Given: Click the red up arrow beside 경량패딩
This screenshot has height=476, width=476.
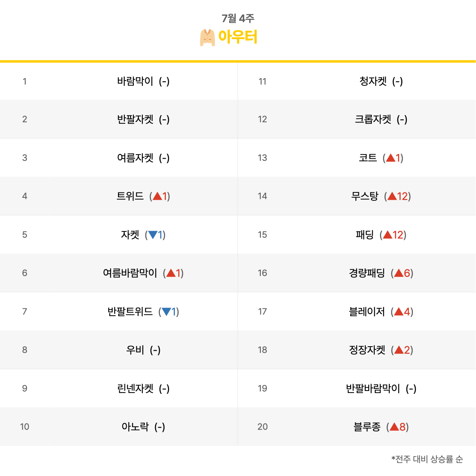Looking at the screenshot, I should [399, 273].
